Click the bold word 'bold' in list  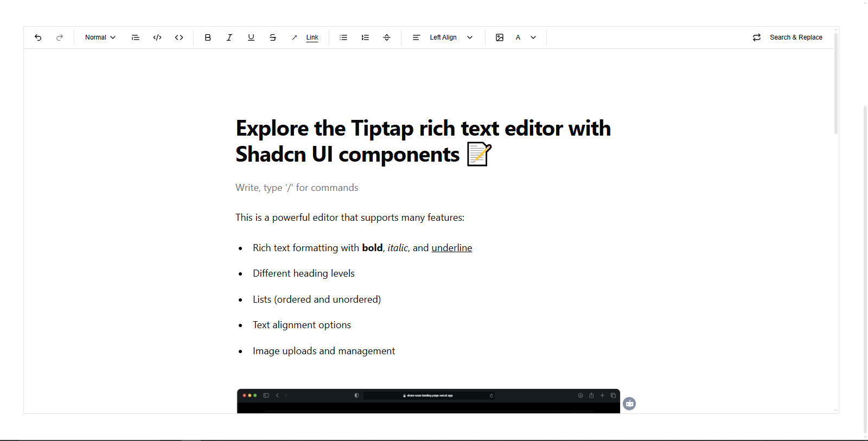coord(372,248)
